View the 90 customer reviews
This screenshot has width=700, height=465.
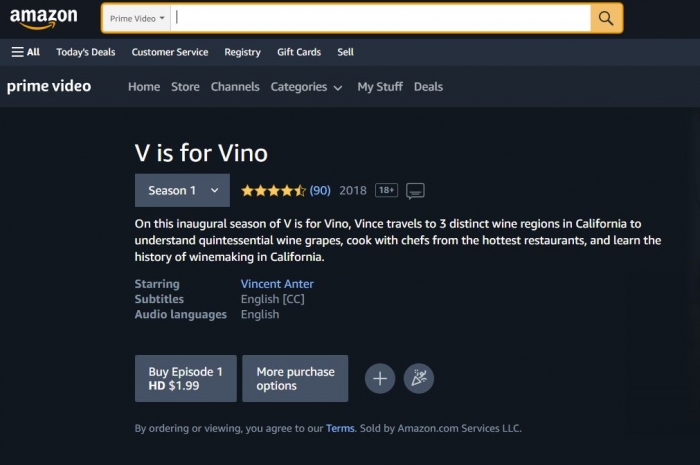tap(320, 191)
